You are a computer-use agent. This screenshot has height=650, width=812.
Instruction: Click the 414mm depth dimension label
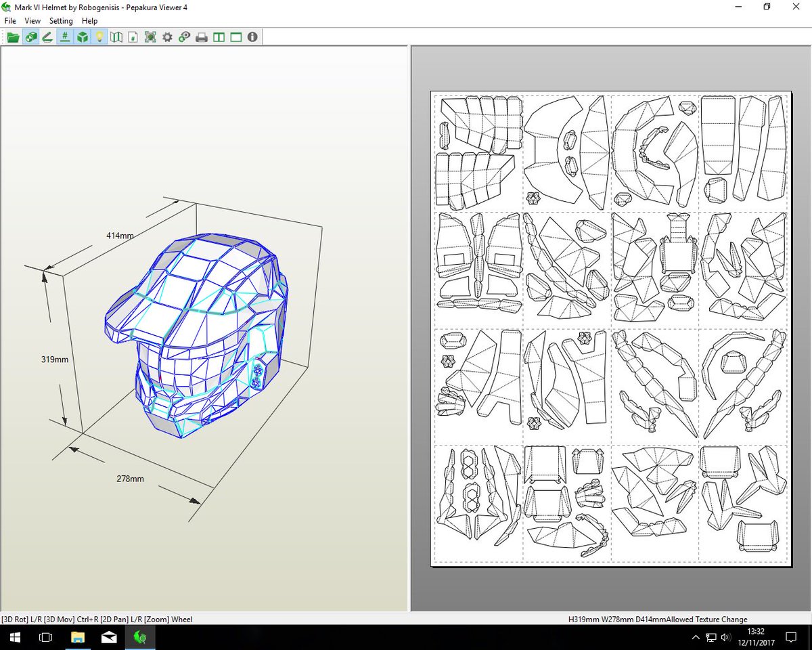[120, 236]
